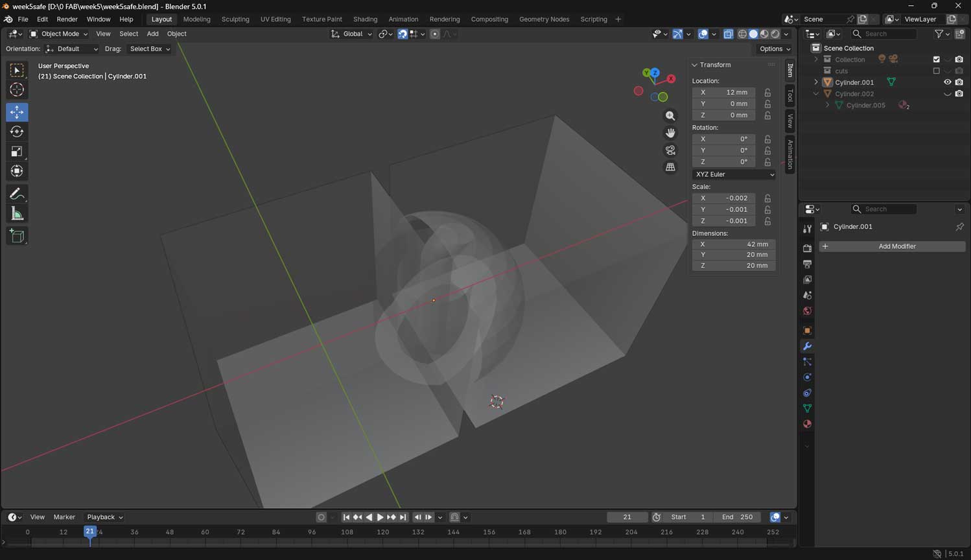The width and height of the screenshot is (971, 560).
Task: Open the Global transform orientation dropdown
Action: 351,34
